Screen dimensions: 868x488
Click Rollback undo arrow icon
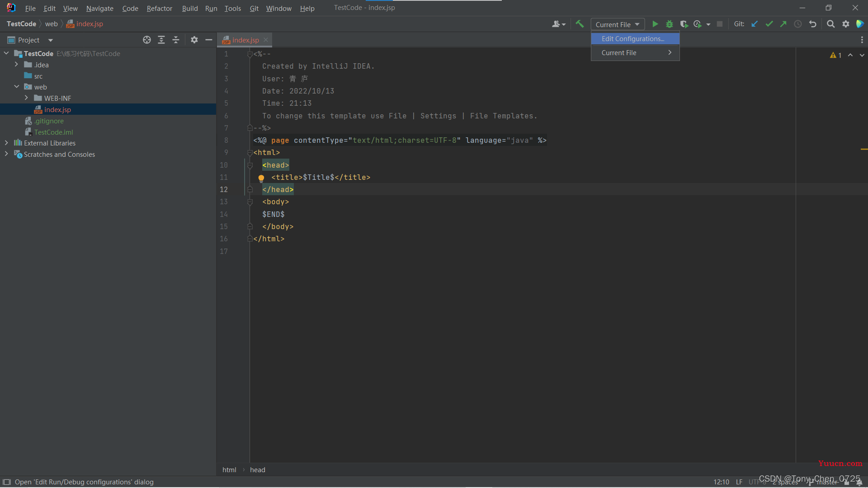(x=812, y=24)
